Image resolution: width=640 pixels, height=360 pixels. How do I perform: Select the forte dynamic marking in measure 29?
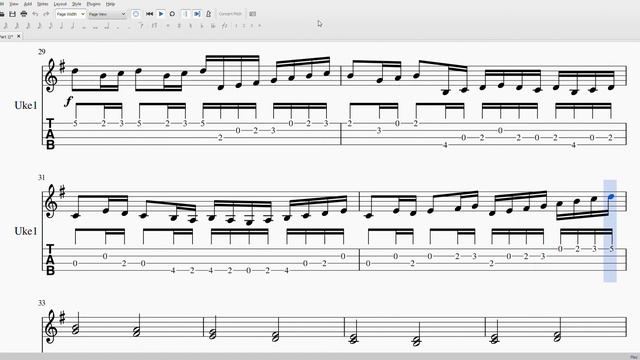[x=68, y=101]
